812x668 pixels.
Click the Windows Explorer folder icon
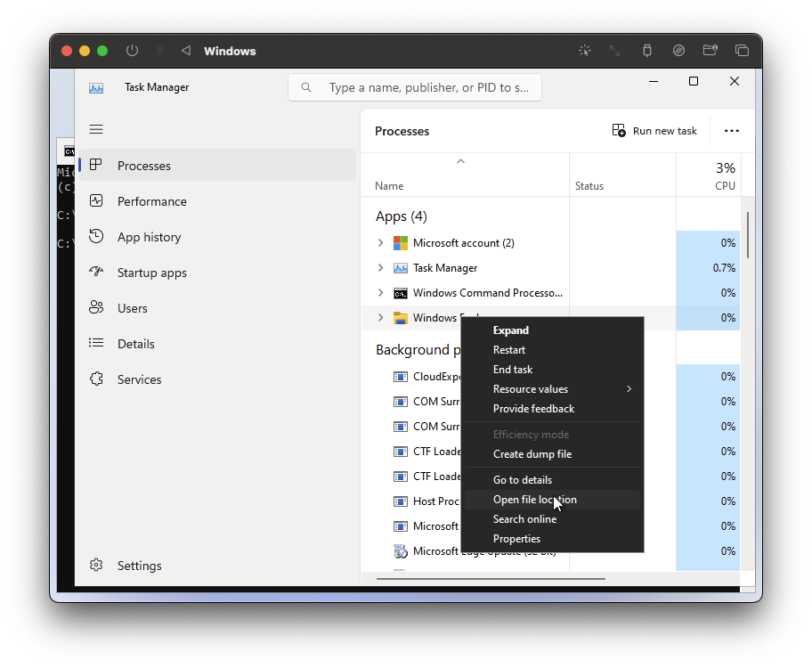(401, 318)
